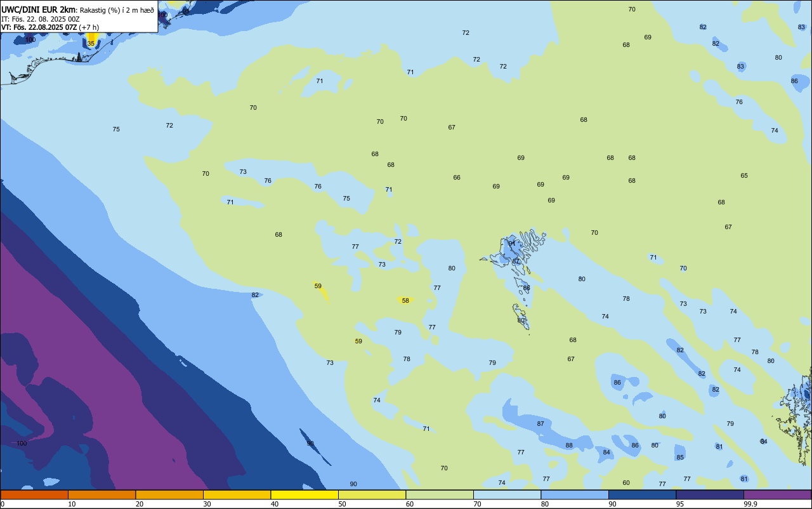Select the humidity value 66 on the map

(x=457, y=178)
